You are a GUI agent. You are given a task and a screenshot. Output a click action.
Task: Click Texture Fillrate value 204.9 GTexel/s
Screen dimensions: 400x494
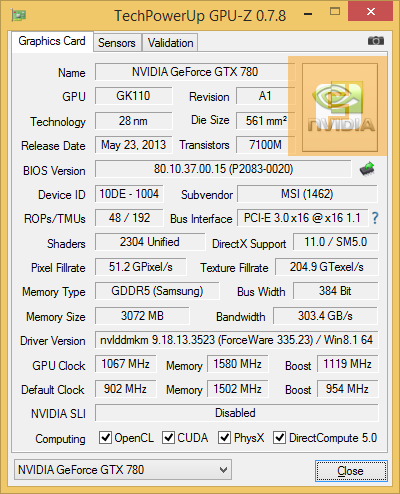(x=327, y=267)
